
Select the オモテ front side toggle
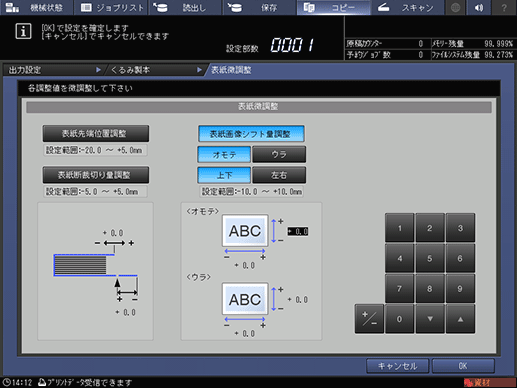click(224, 155)
